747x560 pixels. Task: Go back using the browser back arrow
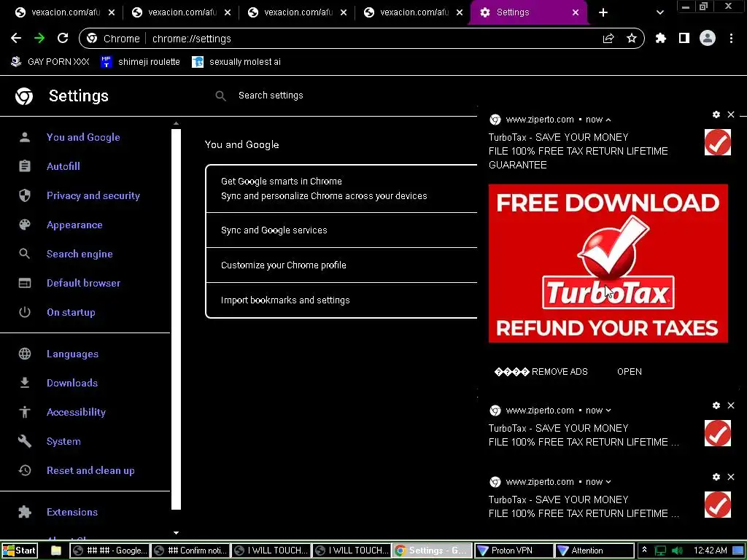pos(16,38)
